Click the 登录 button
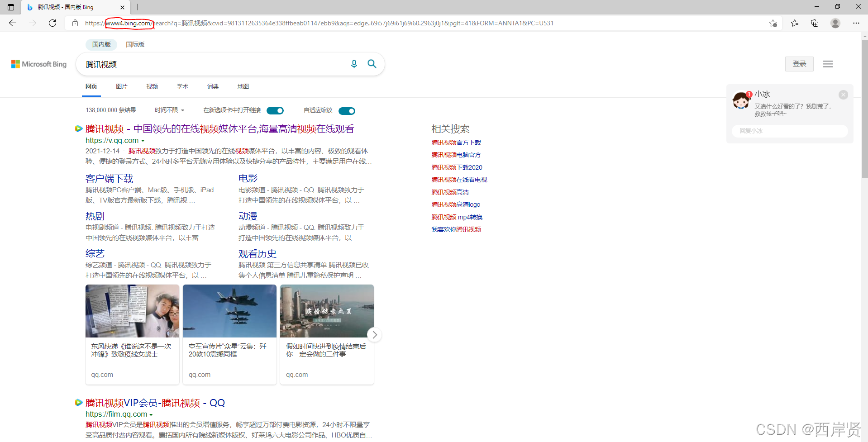 [799, 64]
